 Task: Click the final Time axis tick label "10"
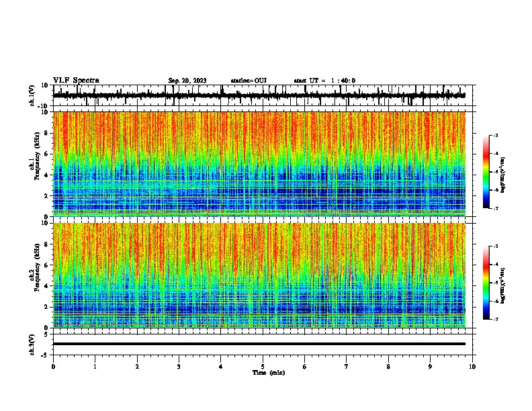(472, 367)
